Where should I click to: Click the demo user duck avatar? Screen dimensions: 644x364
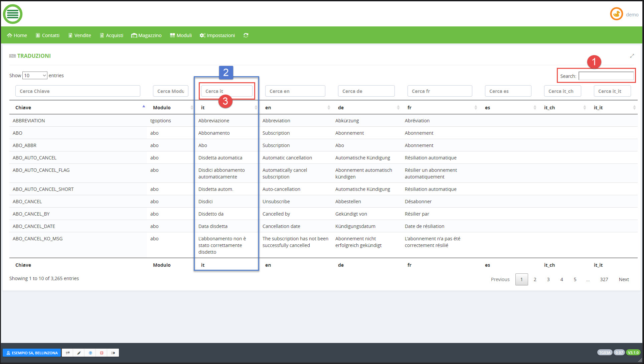[x=616, y=14]
